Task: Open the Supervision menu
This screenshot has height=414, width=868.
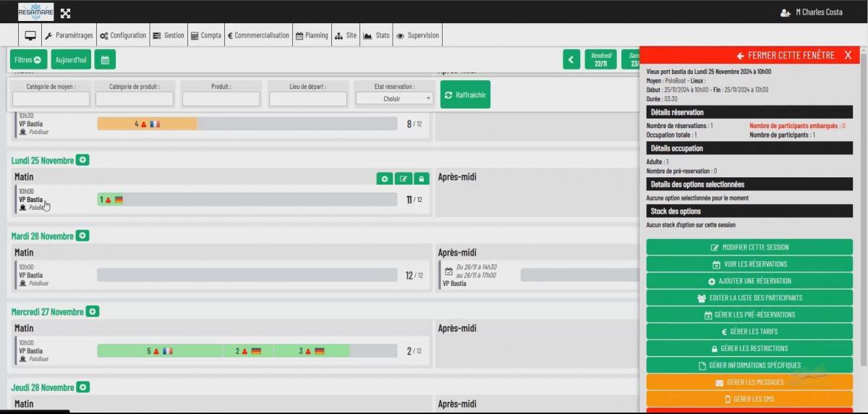Action: tap(417, 35)
